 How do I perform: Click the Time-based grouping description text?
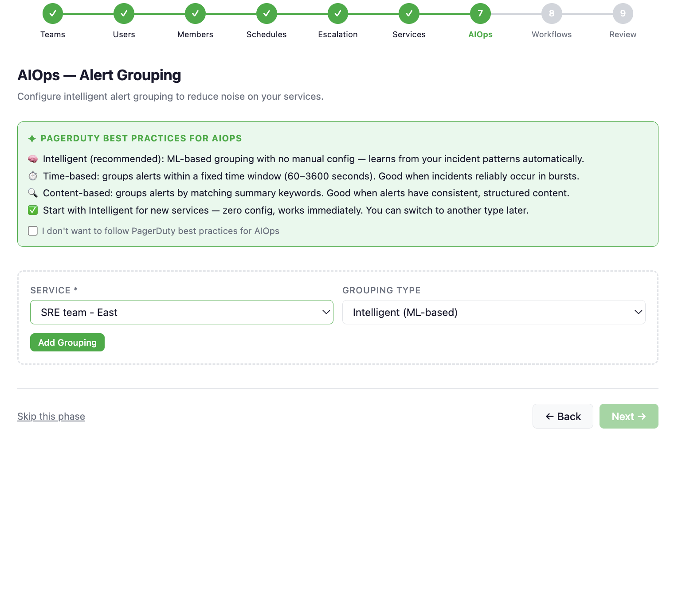point(311,176)
